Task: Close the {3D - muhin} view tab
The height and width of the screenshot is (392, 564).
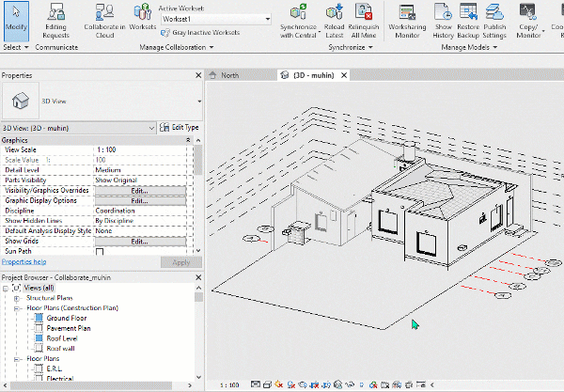Action: click(344, 75)
